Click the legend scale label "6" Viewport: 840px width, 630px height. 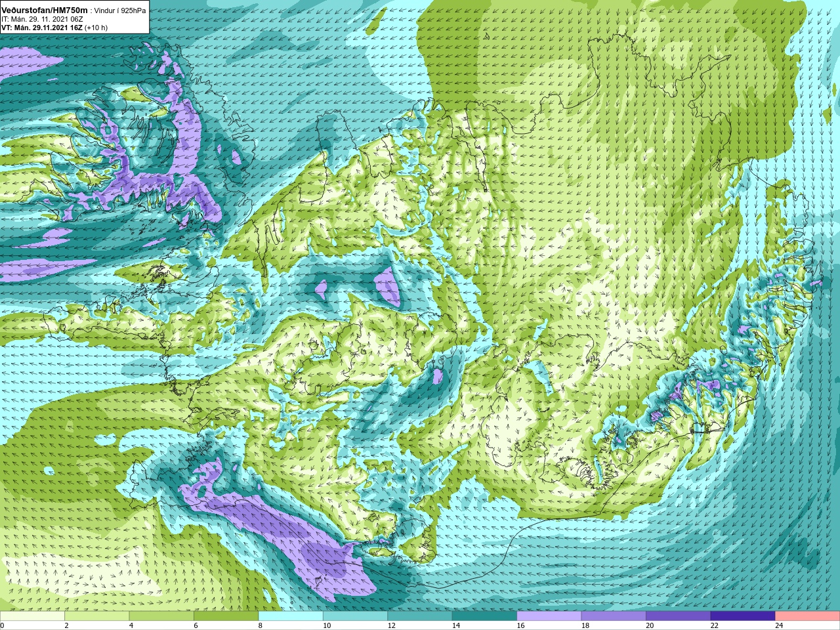point(196,626)
